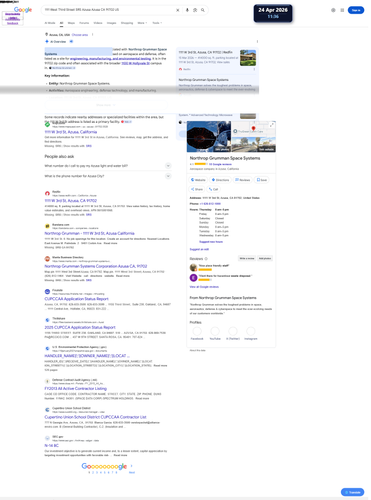This screenshot has height=500, width=371.
Task: Switch to the Videos tab
Action: pos(99,23)
